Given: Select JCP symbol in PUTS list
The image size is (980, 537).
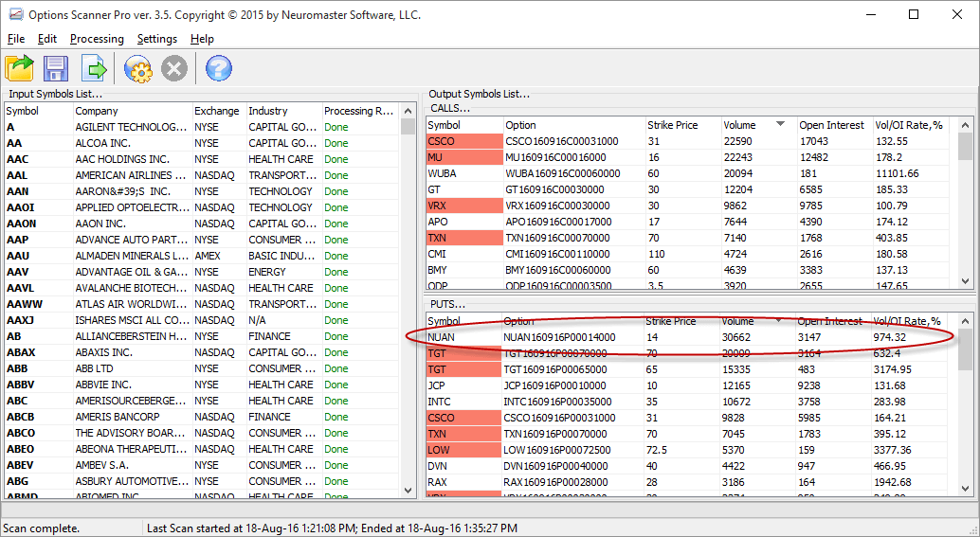Looking at the screenshot, I should [436, 385].
